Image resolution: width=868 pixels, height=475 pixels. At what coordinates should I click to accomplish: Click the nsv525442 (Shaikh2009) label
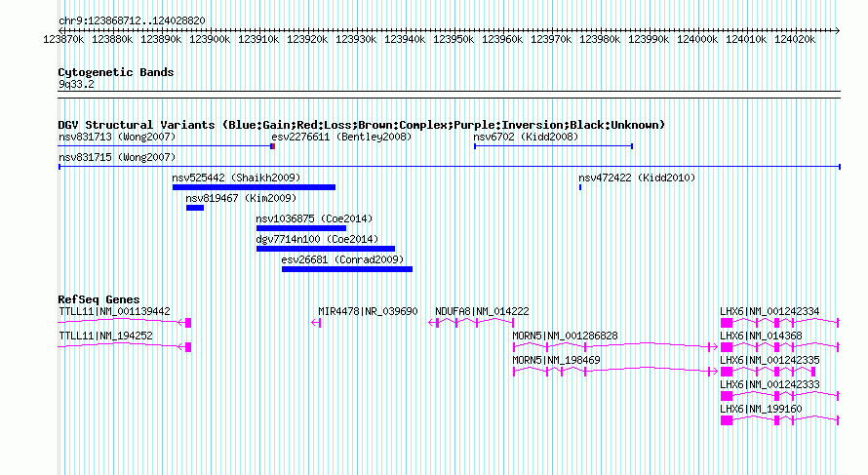tap(236, 178)
